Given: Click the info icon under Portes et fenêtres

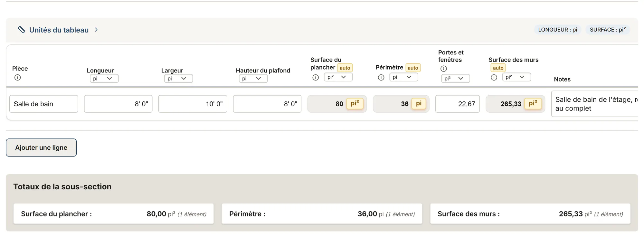Looking at the screenshot, I should pyautogui.click(x=443, y=69).
